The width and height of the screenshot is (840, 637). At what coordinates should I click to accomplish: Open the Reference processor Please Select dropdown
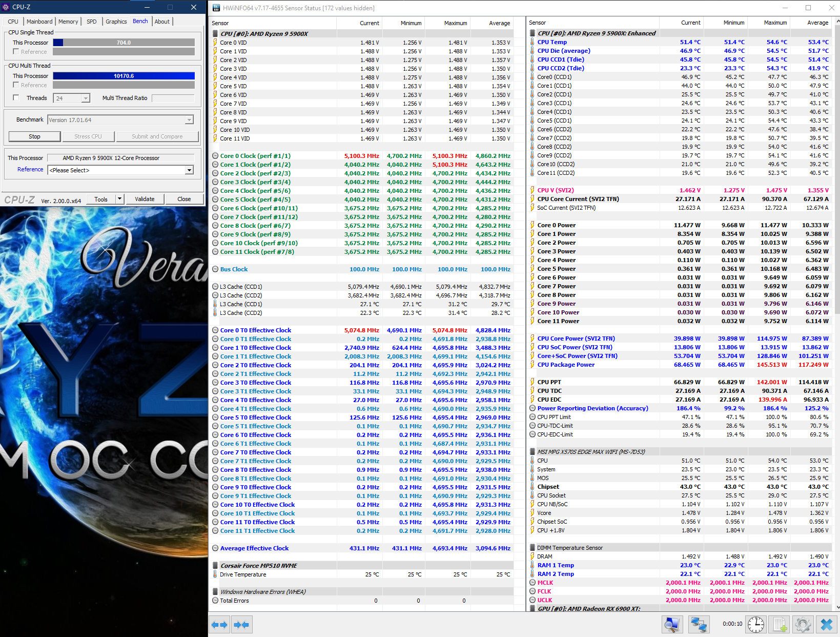[x=189, y=170]
